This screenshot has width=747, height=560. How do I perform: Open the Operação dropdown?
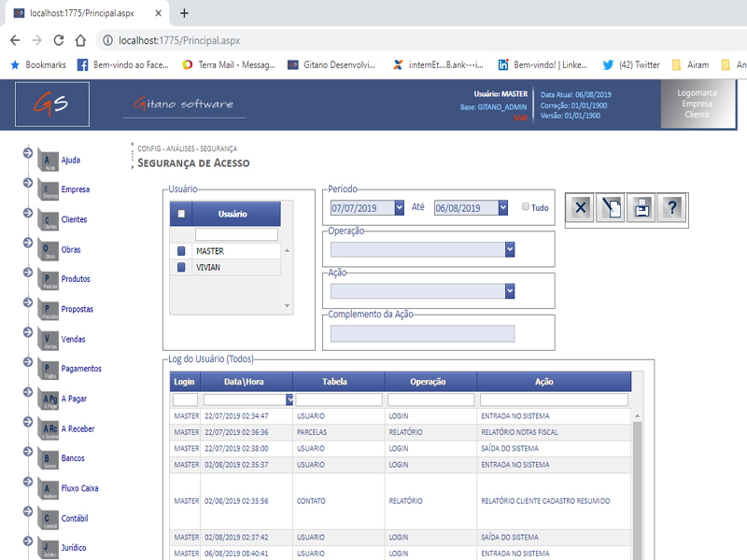[x=510, y=249]
